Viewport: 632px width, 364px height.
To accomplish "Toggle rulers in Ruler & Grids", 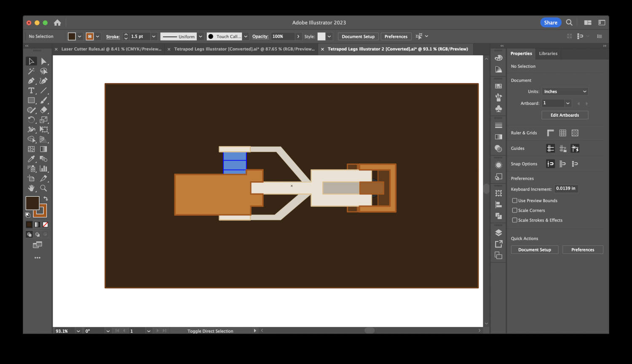I will pos(550,133).
